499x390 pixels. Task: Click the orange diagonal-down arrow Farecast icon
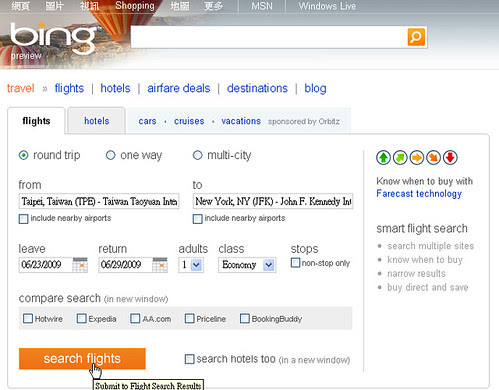point(433,158)
